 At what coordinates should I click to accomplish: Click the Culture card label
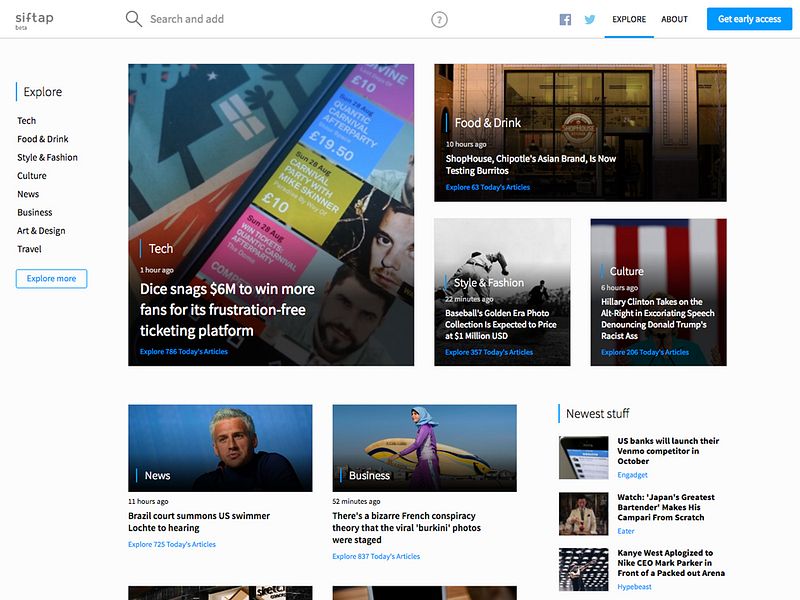tap(627, 271)
